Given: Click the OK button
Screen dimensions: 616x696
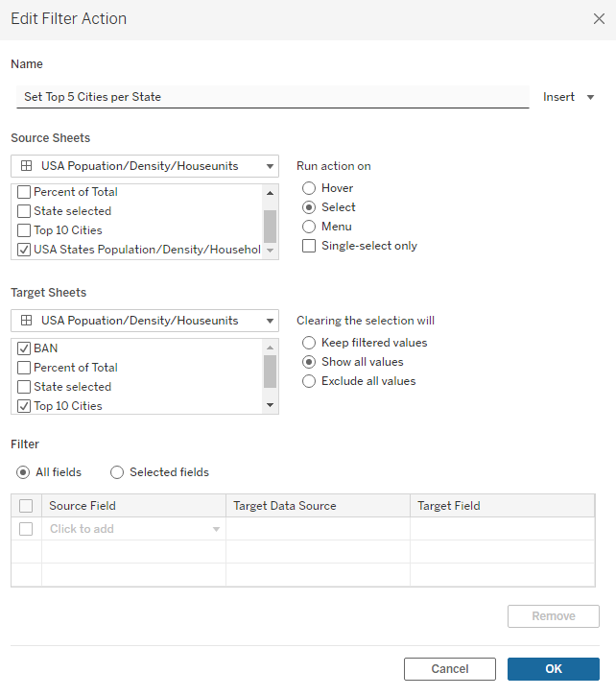Looking at the screenshot, I should (x=554, y=669).
